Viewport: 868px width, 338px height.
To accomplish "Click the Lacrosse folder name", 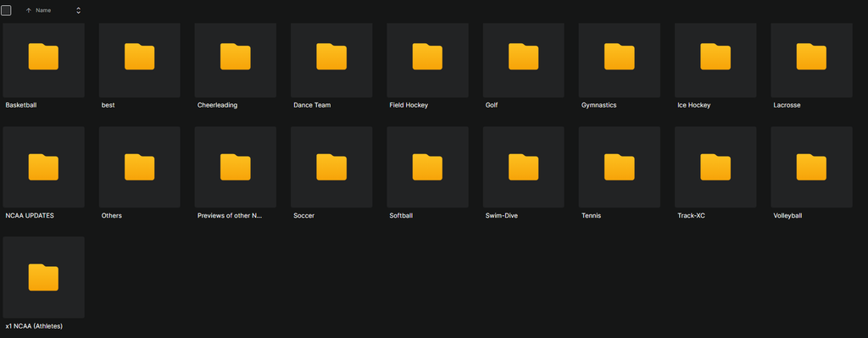I will coord(787,105).
